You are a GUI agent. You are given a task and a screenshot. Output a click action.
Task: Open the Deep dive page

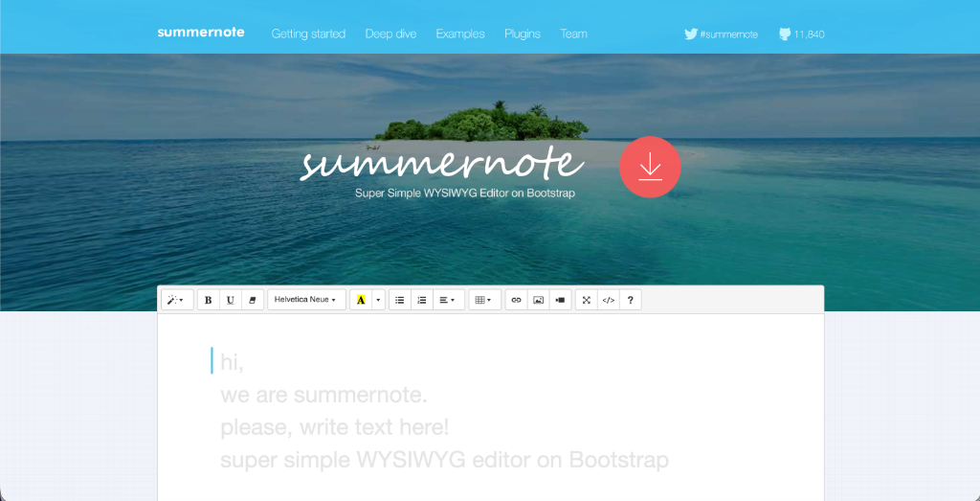(390, 34)
